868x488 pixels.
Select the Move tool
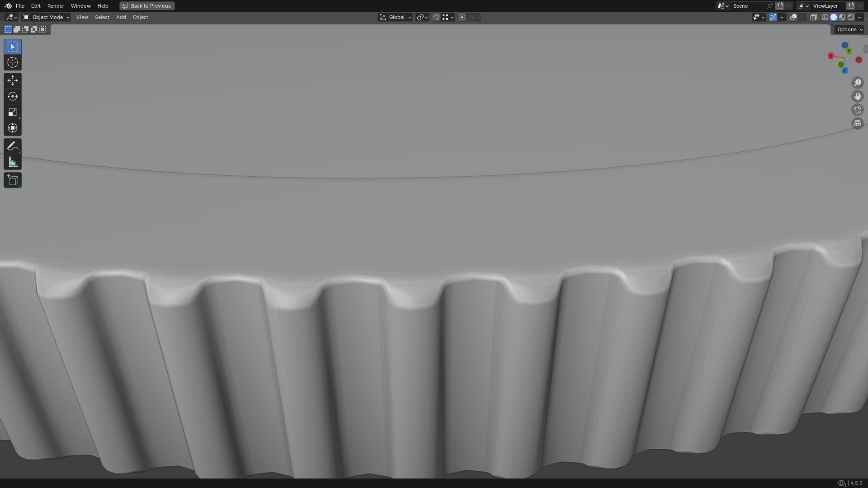(x=13, y=80)
